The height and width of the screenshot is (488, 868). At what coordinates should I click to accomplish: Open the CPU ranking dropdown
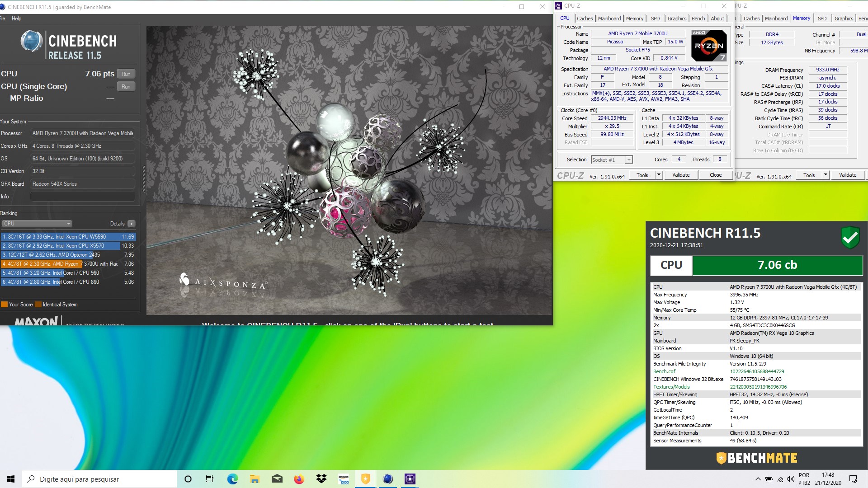37,224
